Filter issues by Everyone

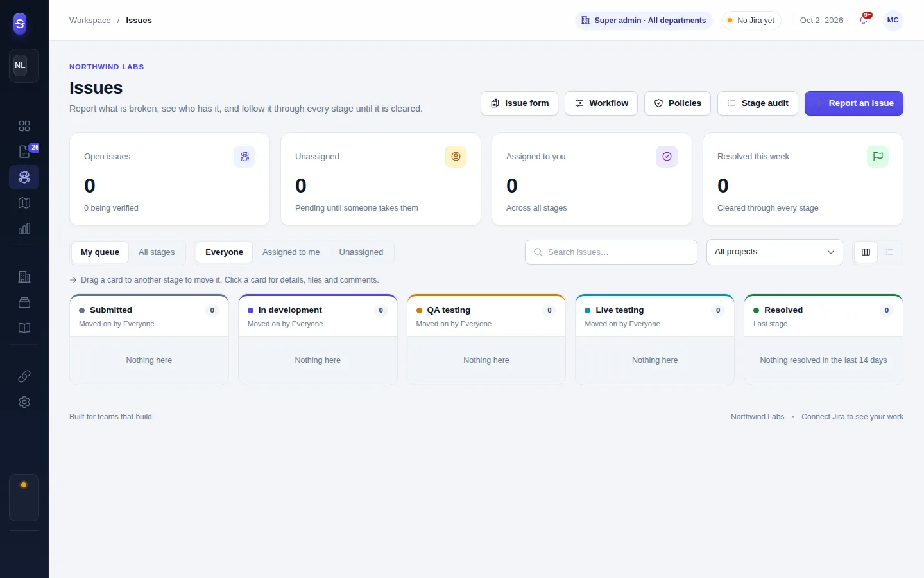click(x=224, y=252)
